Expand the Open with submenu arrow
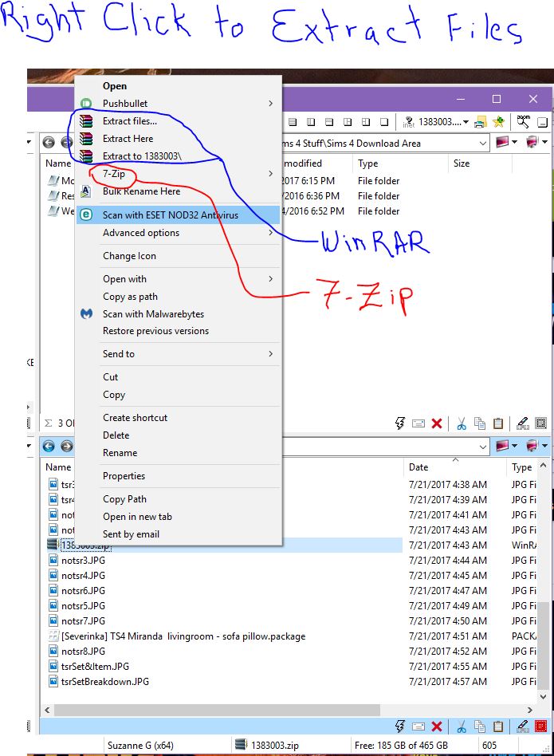 pyautogui.click(x=271, y=278)
